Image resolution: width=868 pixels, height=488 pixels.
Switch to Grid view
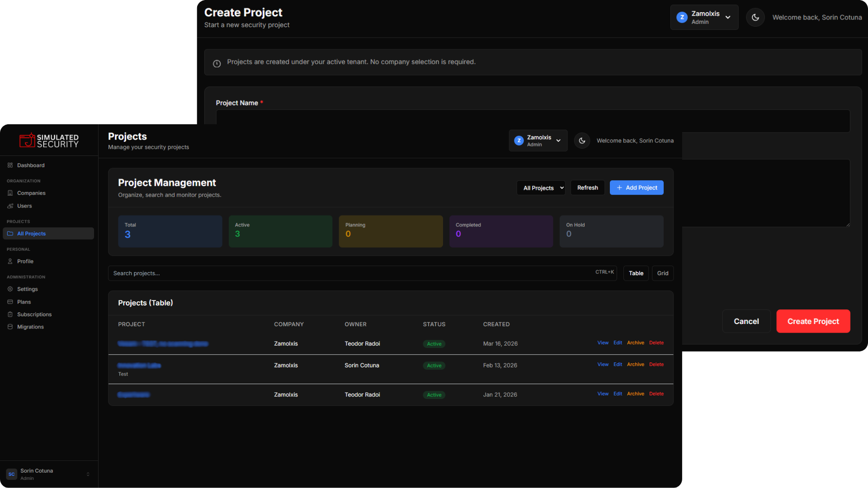(x=662, y=273)
